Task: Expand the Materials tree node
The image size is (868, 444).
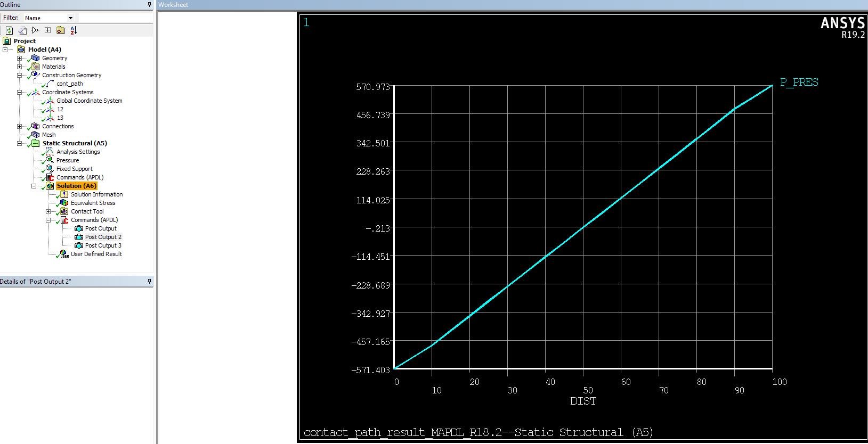Action: tap(19, 67)
